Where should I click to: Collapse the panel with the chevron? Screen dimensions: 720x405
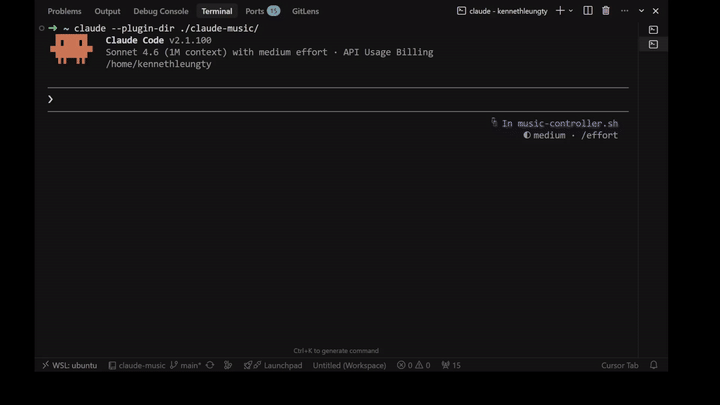[641, 11]
